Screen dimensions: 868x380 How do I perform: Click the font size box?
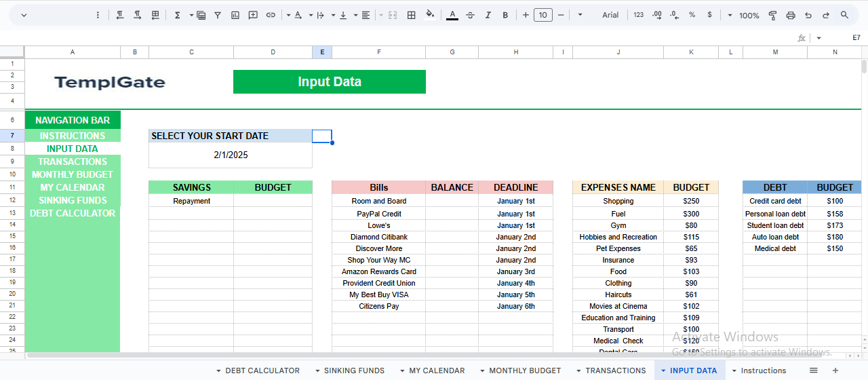(x=543, y=15)
